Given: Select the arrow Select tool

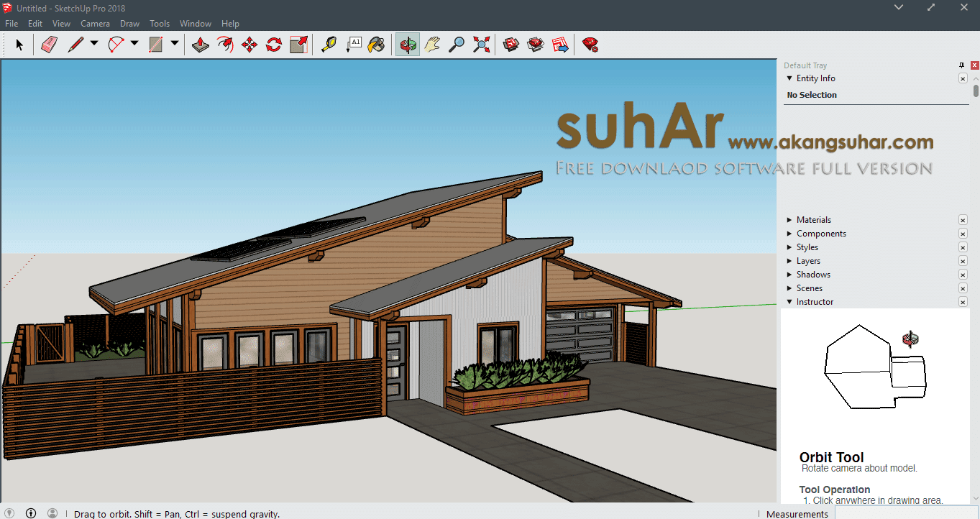Looking at the screenshot, I should click(19, 45).
